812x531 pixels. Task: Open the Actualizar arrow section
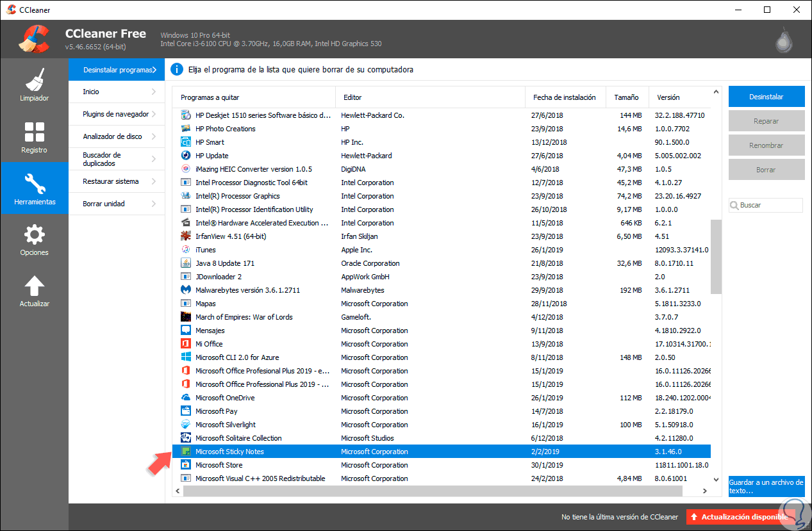[x=34, y=291]
